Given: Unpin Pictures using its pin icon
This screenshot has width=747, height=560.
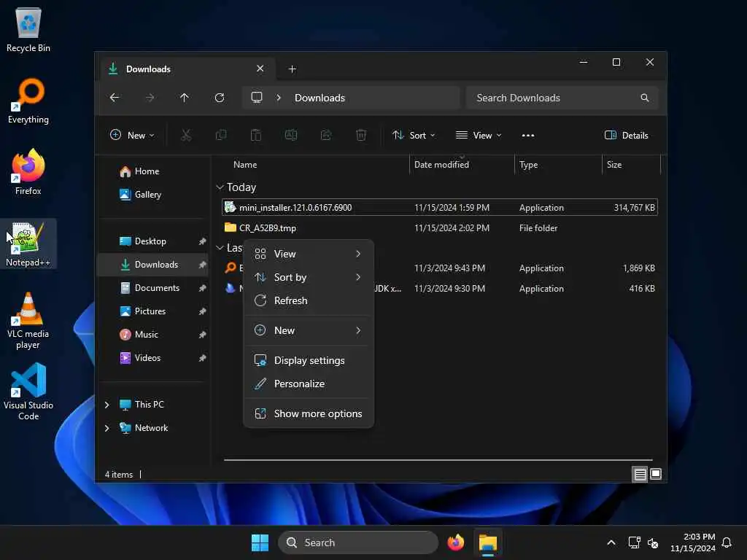Looking at the screenshot, I should 203,311.
